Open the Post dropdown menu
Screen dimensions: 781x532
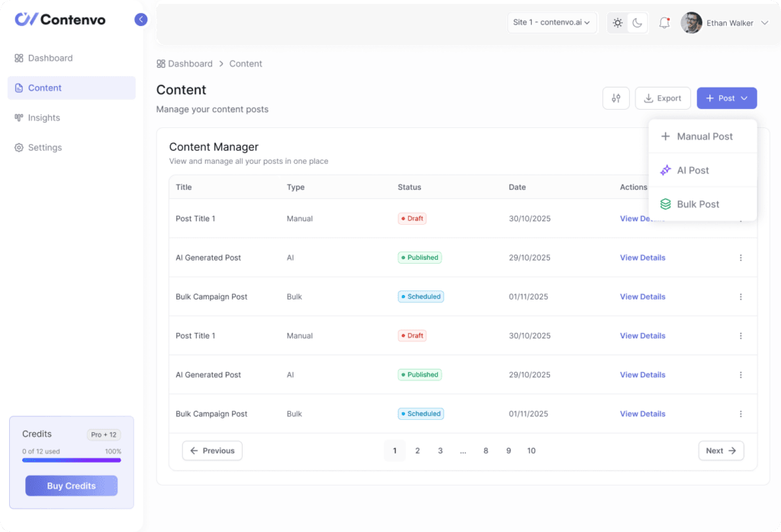coord(726,98)
